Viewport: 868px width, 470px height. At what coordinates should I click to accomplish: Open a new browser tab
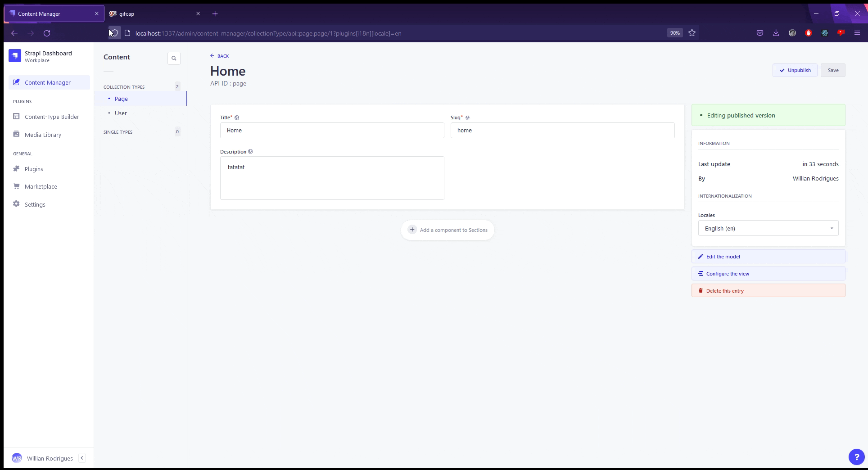tap(215, 14)
